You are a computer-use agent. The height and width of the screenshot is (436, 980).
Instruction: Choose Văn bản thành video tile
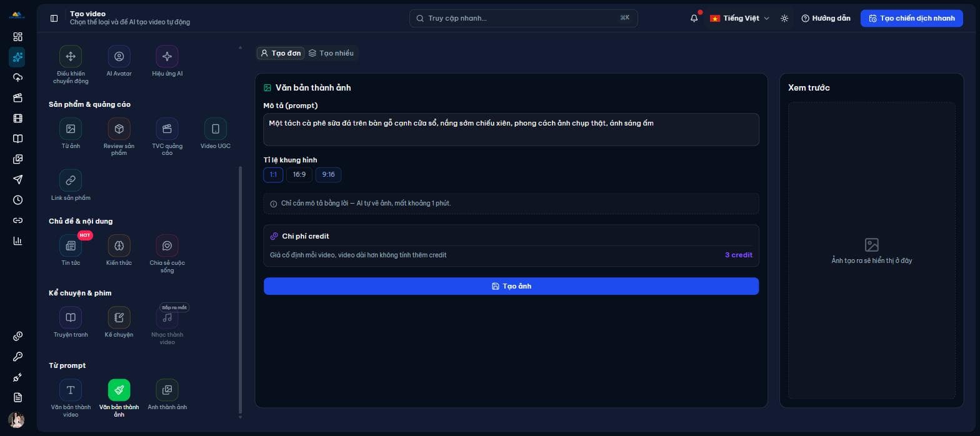coord(71,399)
